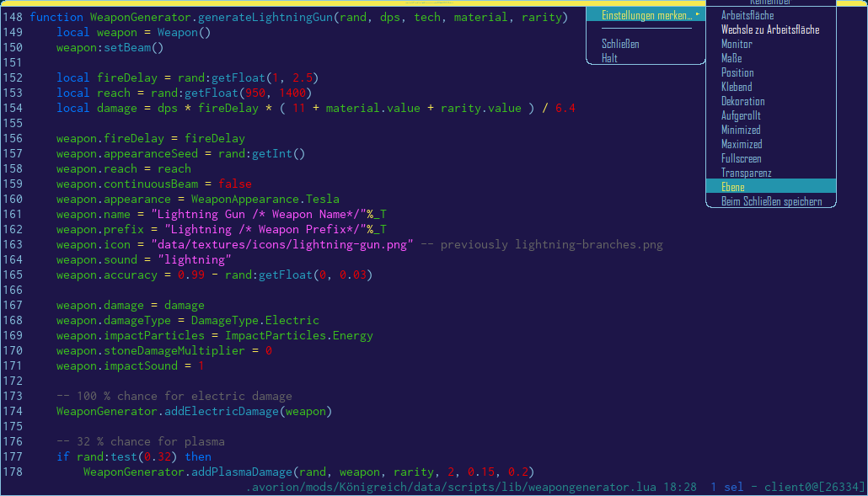868x496 pixels.
Task: Toggle 'Wechsle zu Arbeitsfläche' option
Action: coord(770,29)
